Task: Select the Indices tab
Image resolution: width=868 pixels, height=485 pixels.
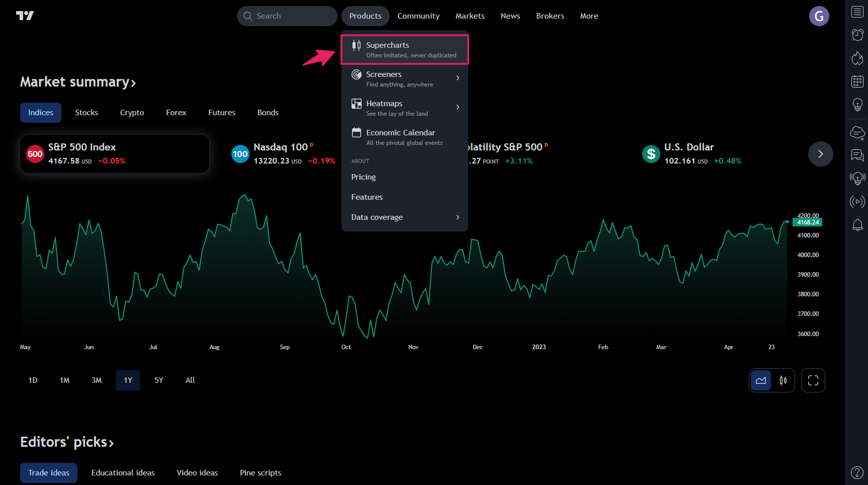Action: pyautogui.click(x=41, y=113)
